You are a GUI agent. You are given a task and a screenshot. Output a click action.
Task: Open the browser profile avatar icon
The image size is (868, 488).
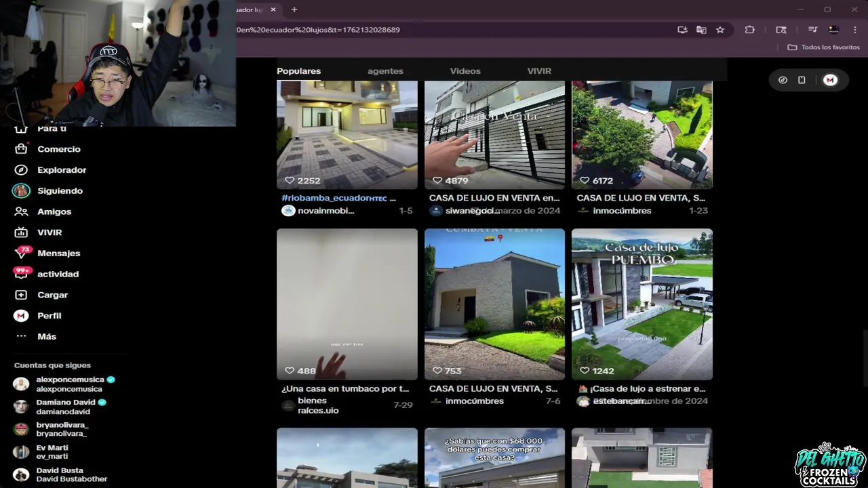(833, 30)
